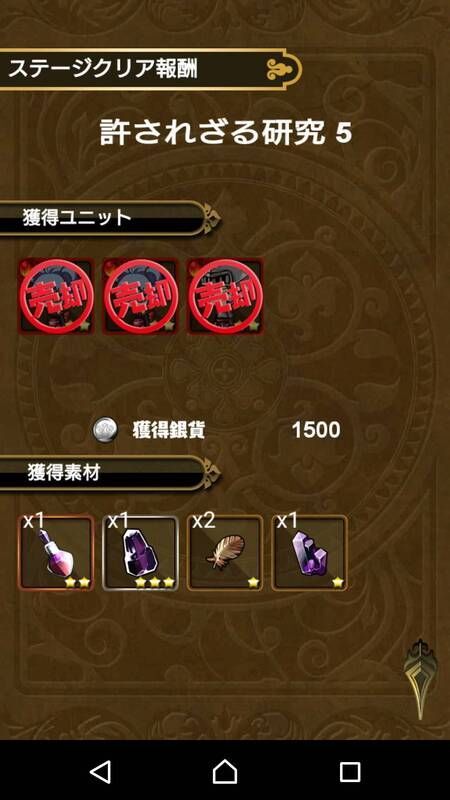Tap the 獲得銀貨 label

tap(168, 431)
